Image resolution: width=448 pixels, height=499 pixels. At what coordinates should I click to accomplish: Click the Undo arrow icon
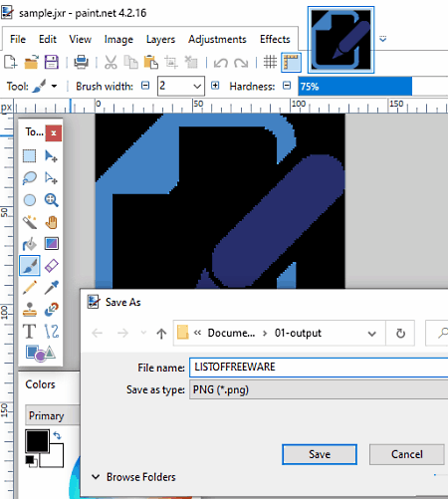221,63
